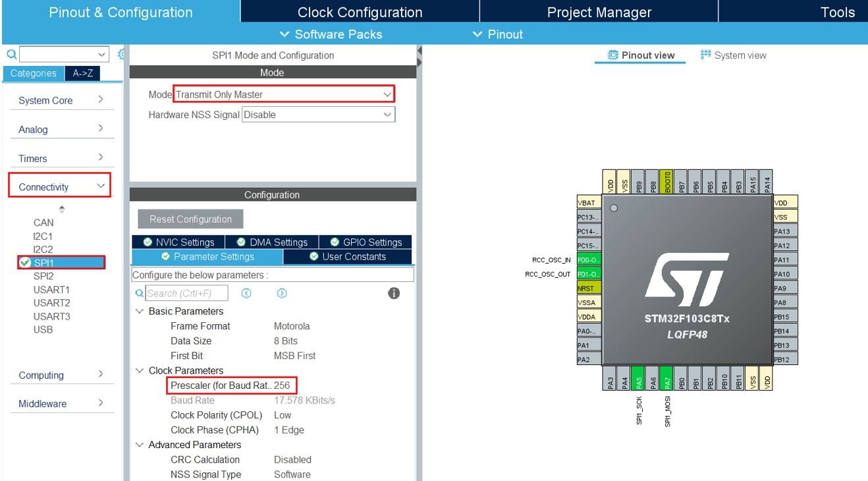
Task: Expand the Software Packs menu
Action: 331,34
